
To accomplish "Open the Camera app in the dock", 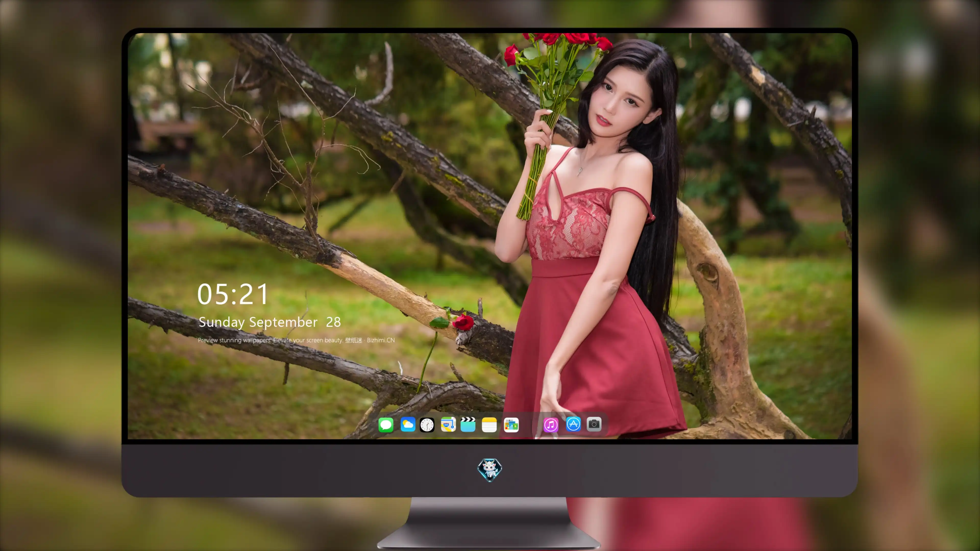I will [x=594, y=424].
